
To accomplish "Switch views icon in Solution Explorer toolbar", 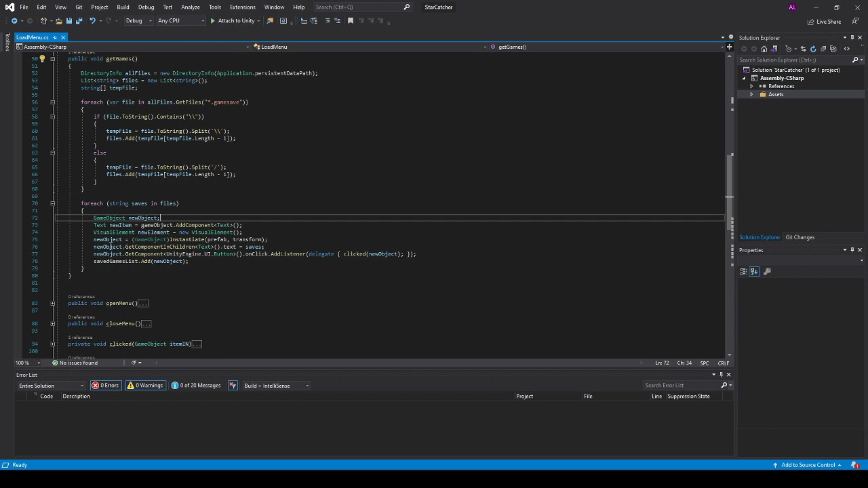I will pos(775,49).
